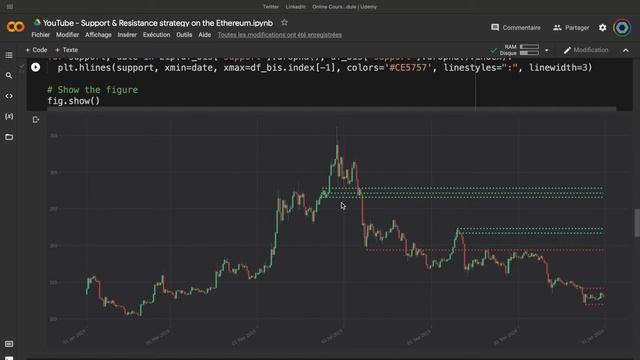This screenshot has width=640, height=360.
Task: Open the Modifier menu
Action: (67, 35)
